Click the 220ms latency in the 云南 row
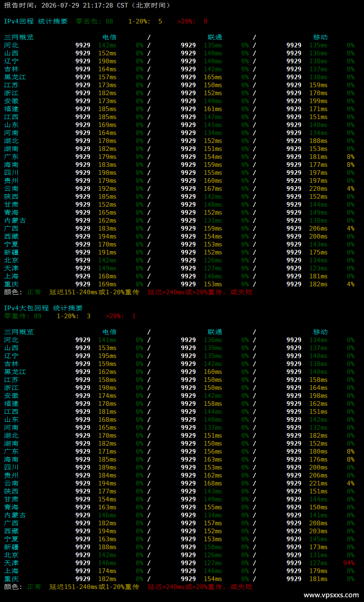Image resolution: width=364 pixels, height=602 pixels. click(x=318, y=189)
